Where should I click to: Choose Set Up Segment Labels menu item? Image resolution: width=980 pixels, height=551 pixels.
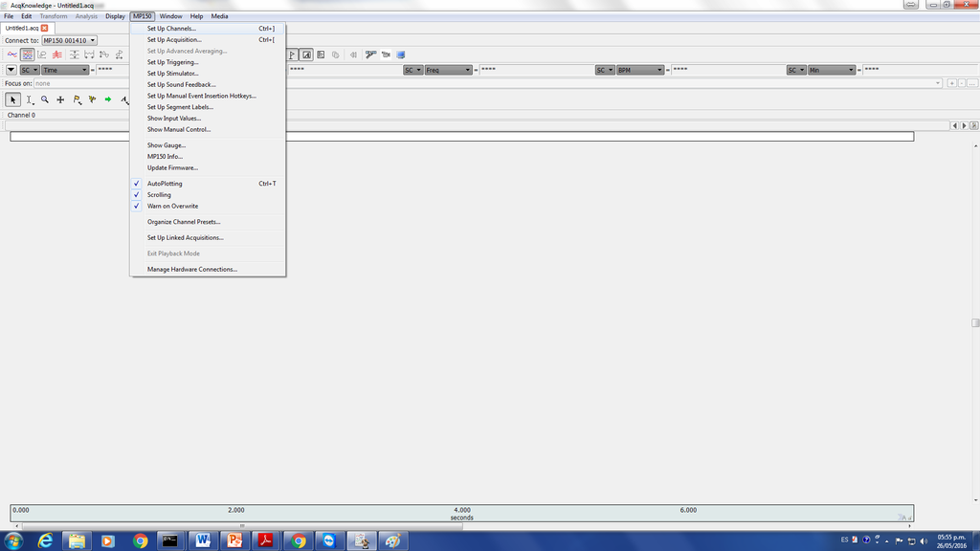(208, 107)
